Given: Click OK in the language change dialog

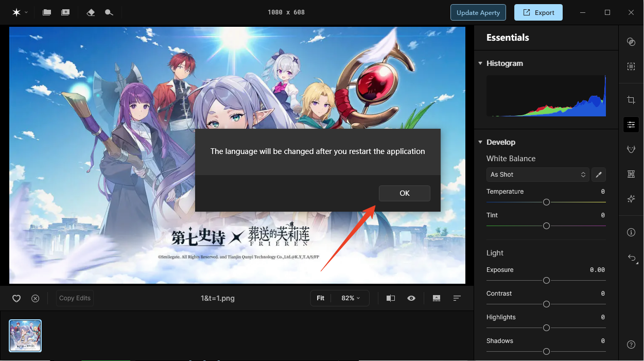Looking at the screenshot, I should tap(404, 193).
